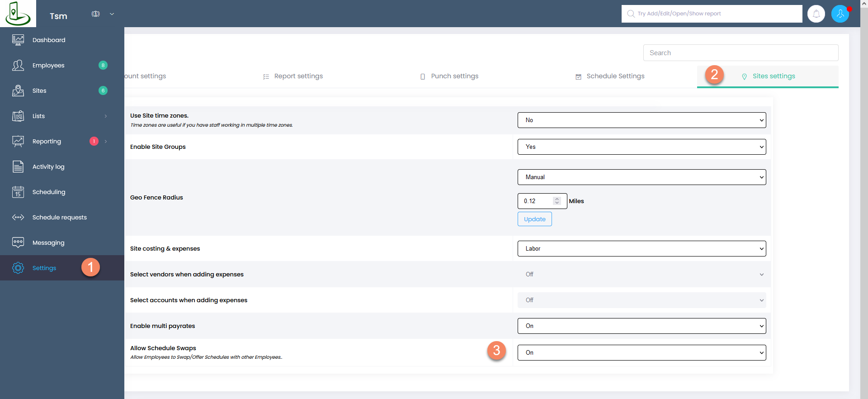This screenshot has height=399, width=868.
Task: Click the Scheduling calendar icon
Action: click(x=18, y=192)
